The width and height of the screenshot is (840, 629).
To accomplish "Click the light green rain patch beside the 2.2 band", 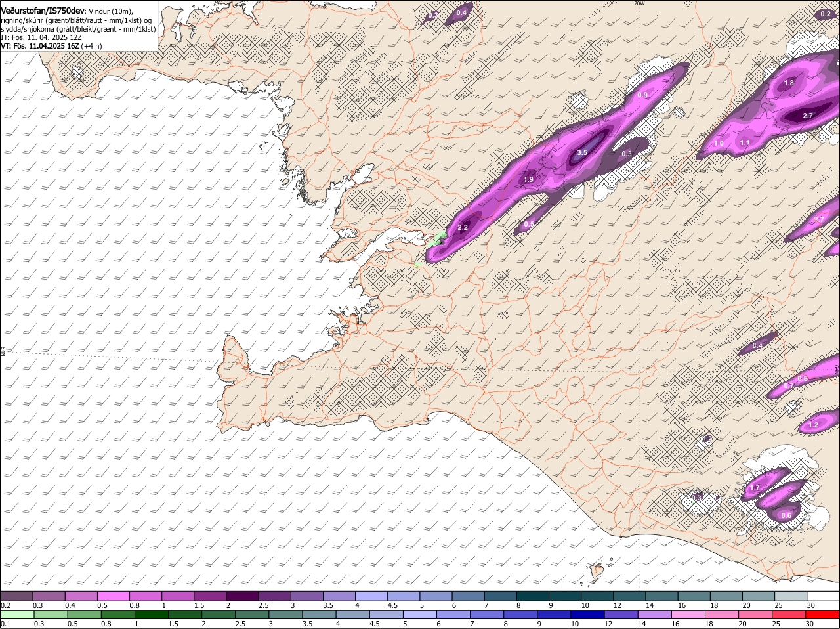I will click(x=437, y=239).
